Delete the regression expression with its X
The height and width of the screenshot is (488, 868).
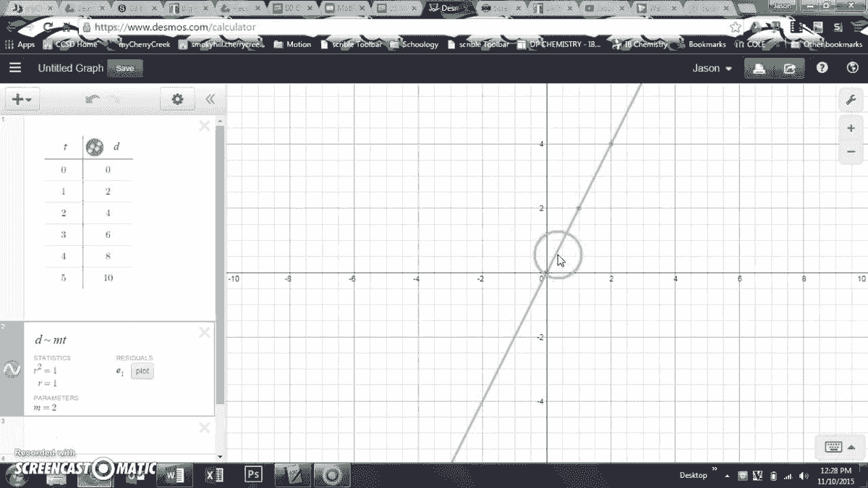(x=204, y=333)
